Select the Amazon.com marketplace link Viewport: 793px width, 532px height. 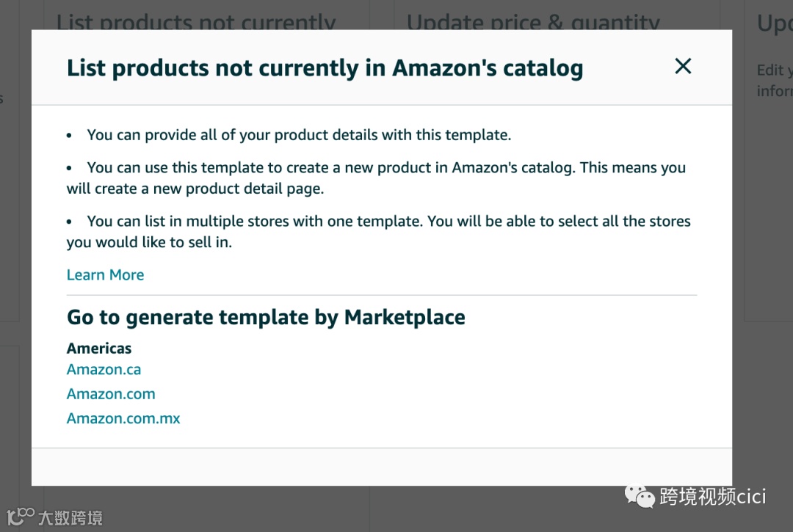tap(111, 394)
